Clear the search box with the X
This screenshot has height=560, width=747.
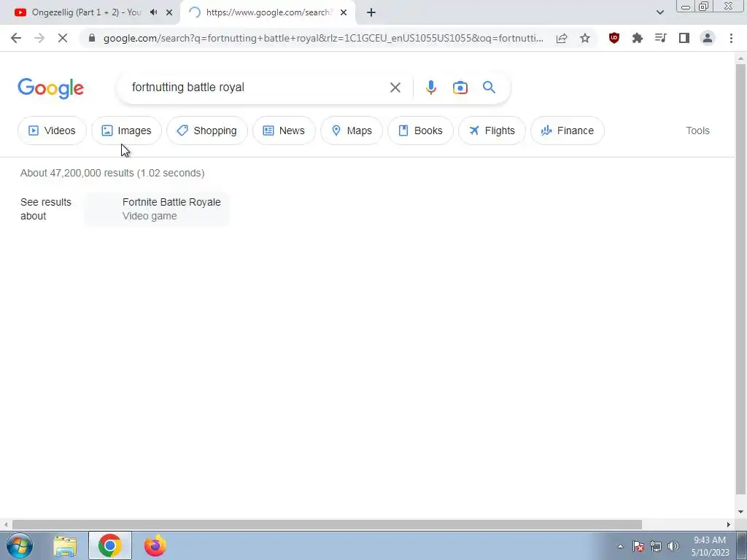(x=395, y=87)
